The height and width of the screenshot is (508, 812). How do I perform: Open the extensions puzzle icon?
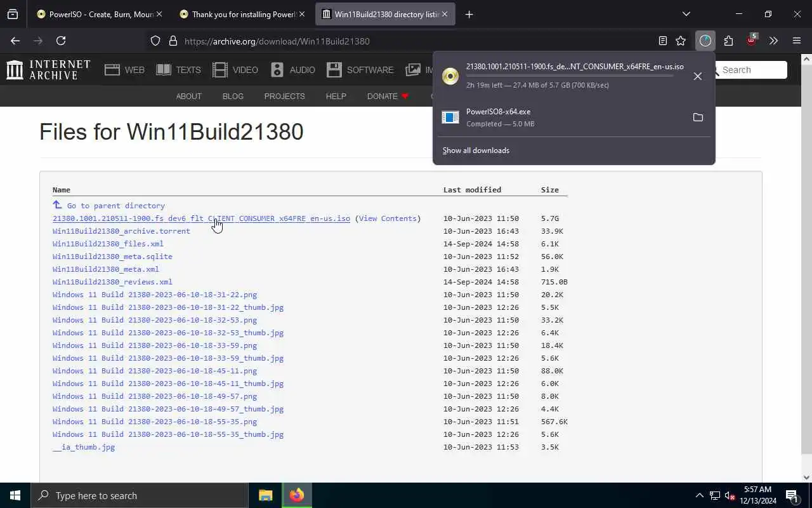pos(728,41)
